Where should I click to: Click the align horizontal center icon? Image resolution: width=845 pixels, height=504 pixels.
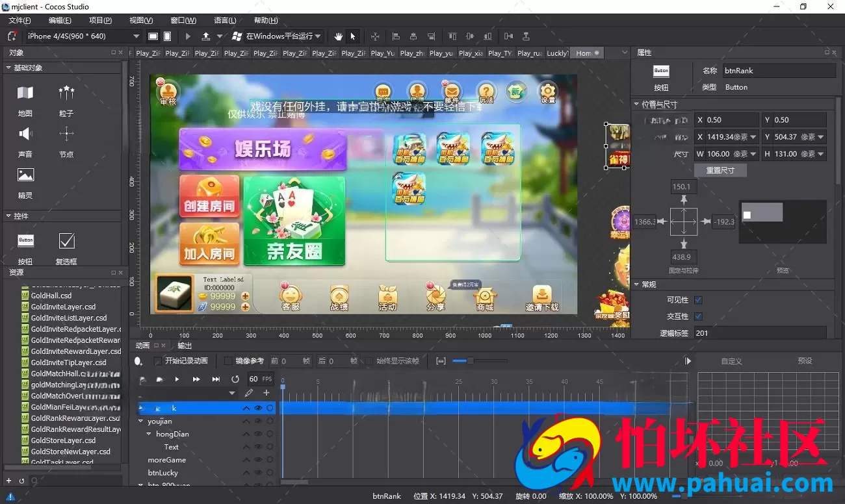pyautogui.click(x=413, y=36)
